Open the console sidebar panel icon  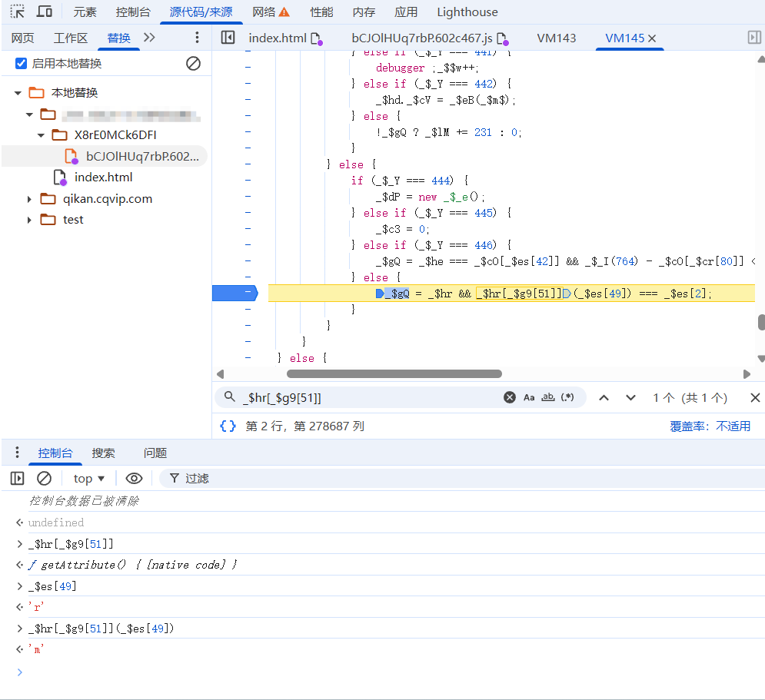17,478
